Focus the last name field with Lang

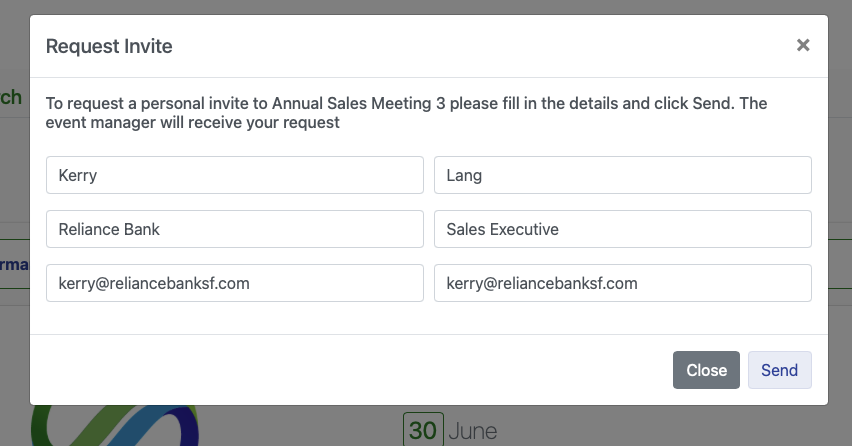[623, 175]
